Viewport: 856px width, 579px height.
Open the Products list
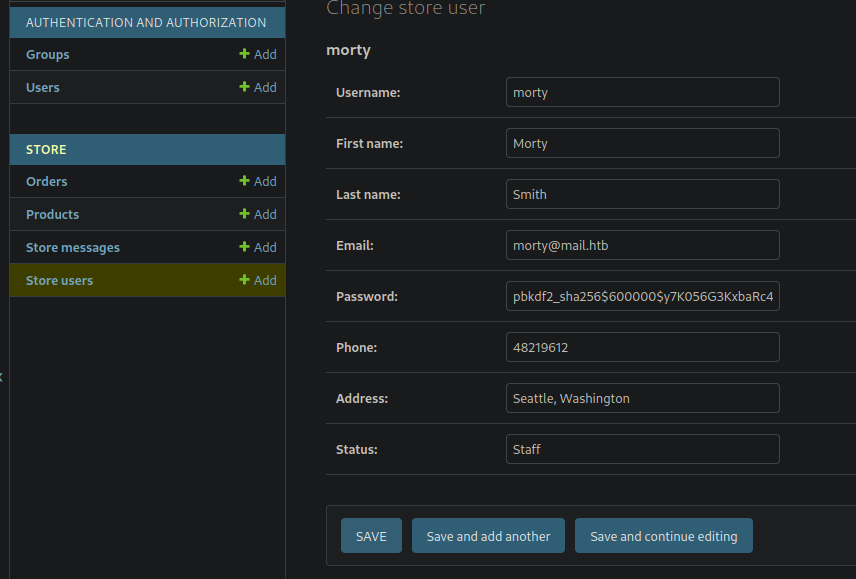pos(53,215)
